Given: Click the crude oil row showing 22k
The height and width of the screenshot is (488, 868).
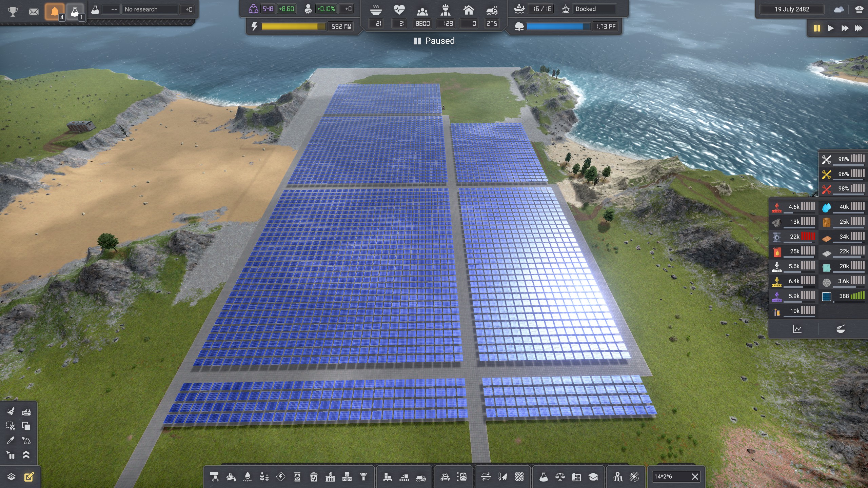Looking at the screenshot, I should 793,237.
